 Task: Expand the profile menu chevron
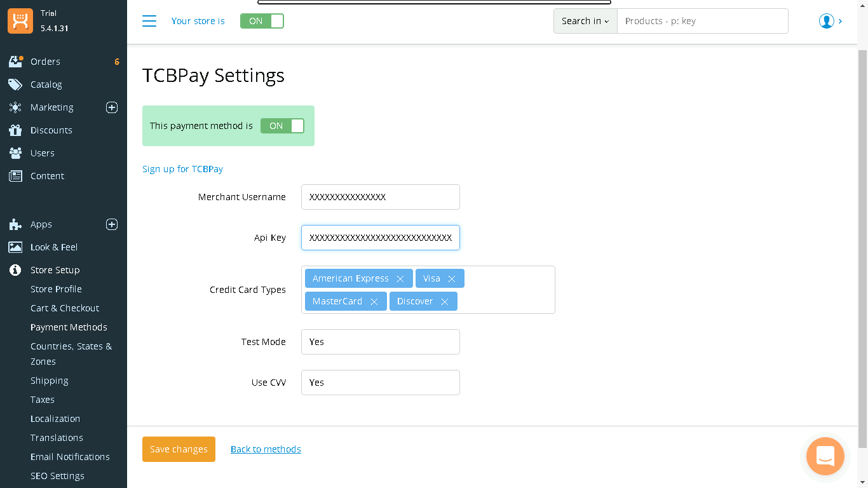pos(841,21)
